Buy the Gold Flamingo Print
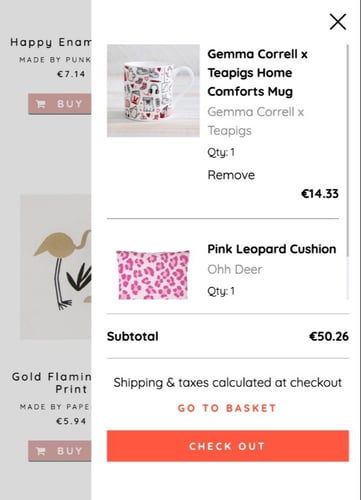 [60, 451]
